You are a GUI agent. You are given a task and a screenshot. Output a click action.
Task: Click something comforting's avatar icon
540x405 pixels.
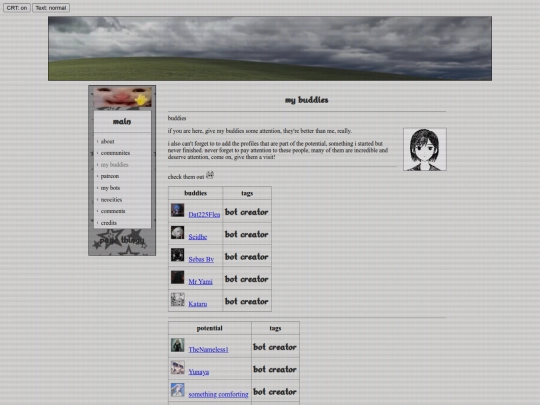coord(178,390)
